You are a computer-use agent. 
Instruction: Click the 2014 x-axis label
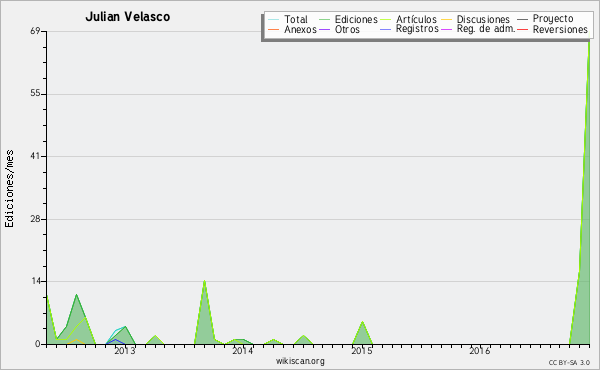243,351
